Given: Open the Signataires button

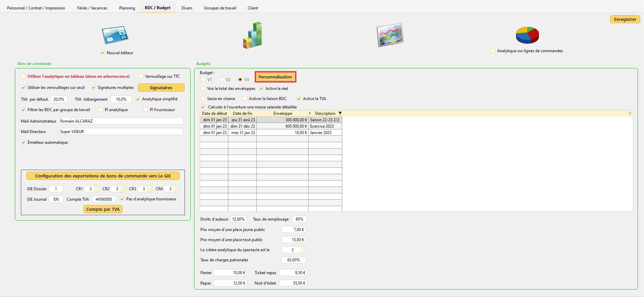Looking at the screenshot, I should pyautogui.click(x=161, y=88).
